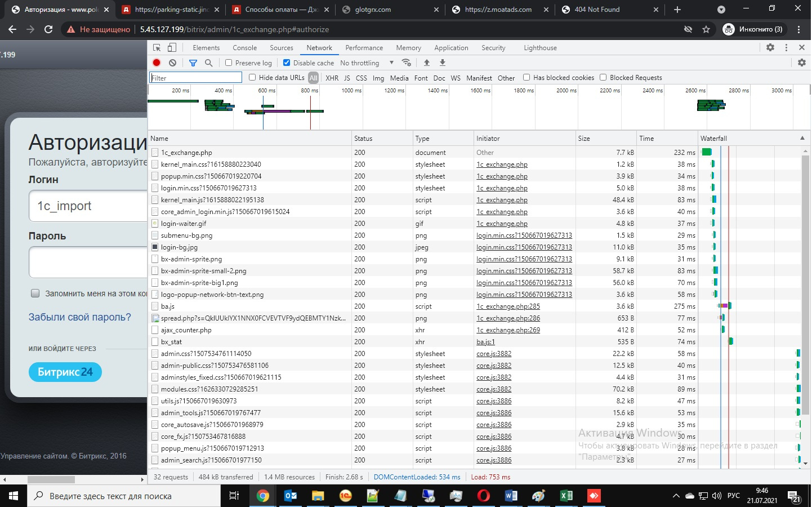
Task: Click the not-secure warning triangle icon
Action: [x=71, y=29]
